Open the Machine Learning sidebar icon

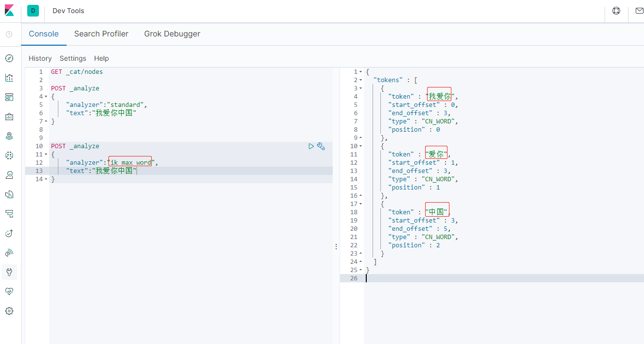(9, 155)
